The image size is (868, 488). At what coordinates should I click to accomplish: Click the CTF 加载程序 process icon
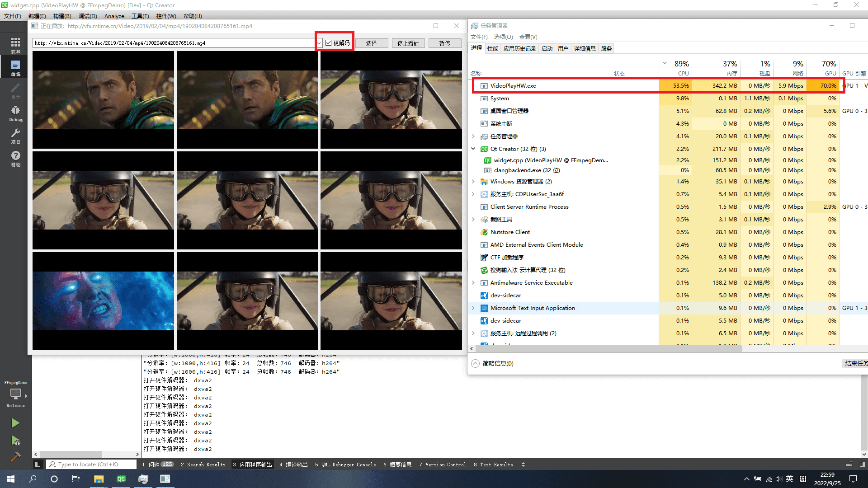(484, 258)
